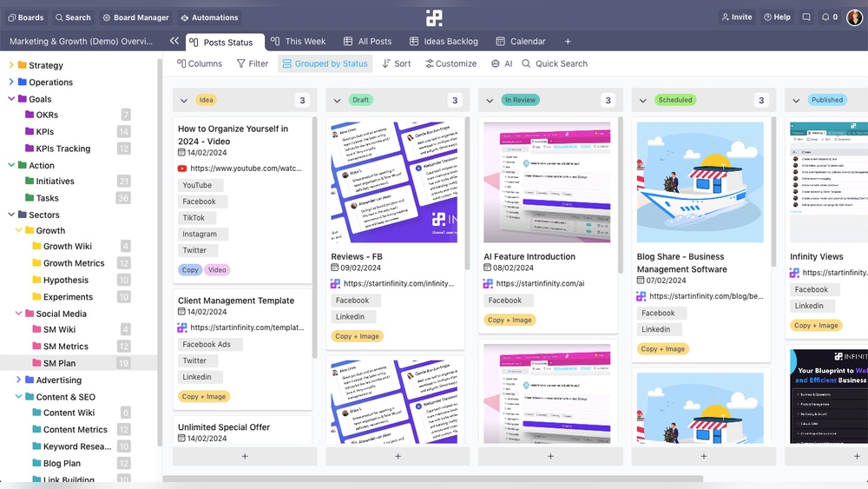Screen dimensions: 868x489
Task: Expand the Operations folder
Action: coord(11,82)
